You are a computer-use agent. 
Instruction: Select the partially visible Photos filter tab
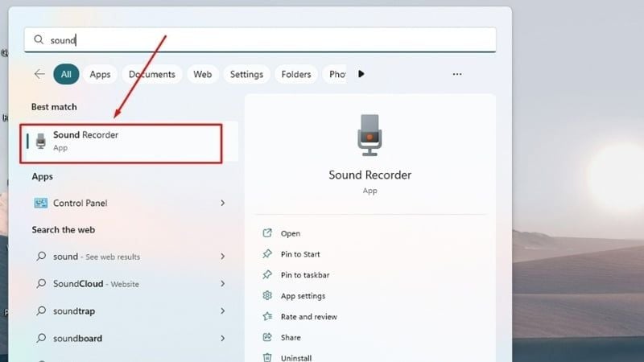click(335, 74)
